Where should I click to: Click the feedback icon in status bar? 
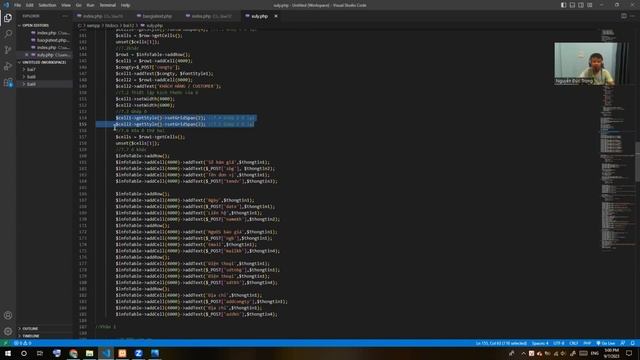623,343
